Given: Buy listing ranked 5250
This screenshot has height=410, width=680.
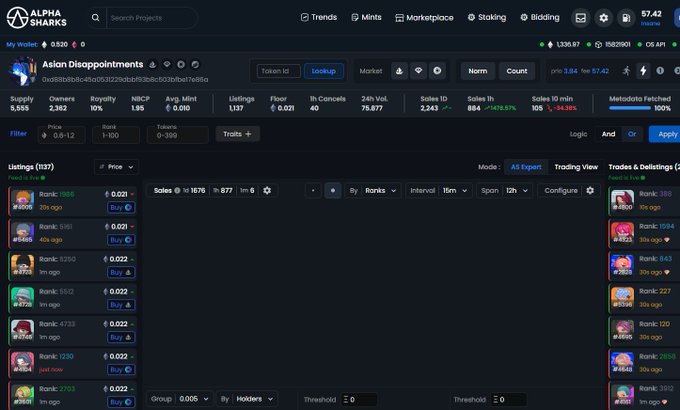Looking at the screenshot, I should tap(121, 272).
